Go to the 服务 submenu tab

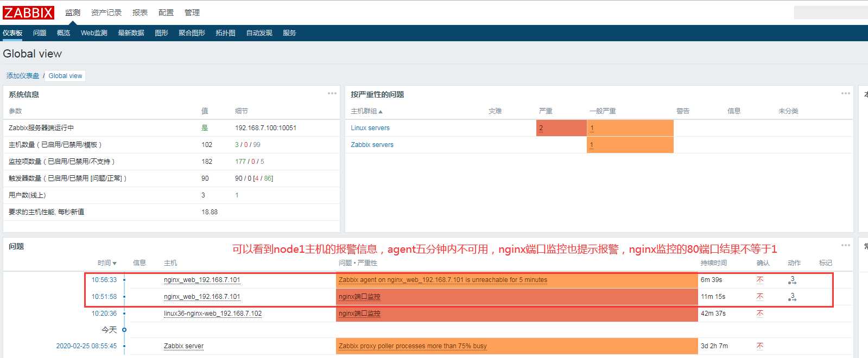(x=289, y=33)
